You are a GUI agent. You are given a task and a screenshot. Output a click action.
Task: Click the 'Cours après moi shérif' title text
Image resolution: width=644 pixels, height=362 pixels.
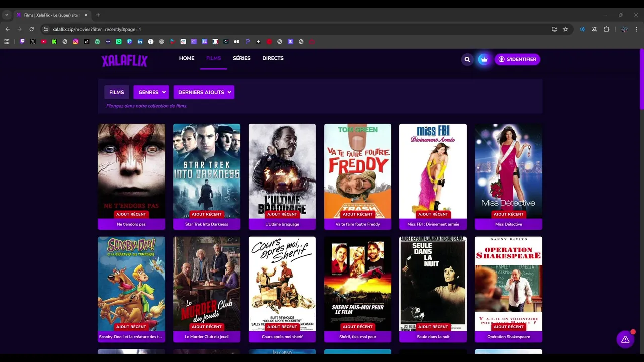point(282,337)
